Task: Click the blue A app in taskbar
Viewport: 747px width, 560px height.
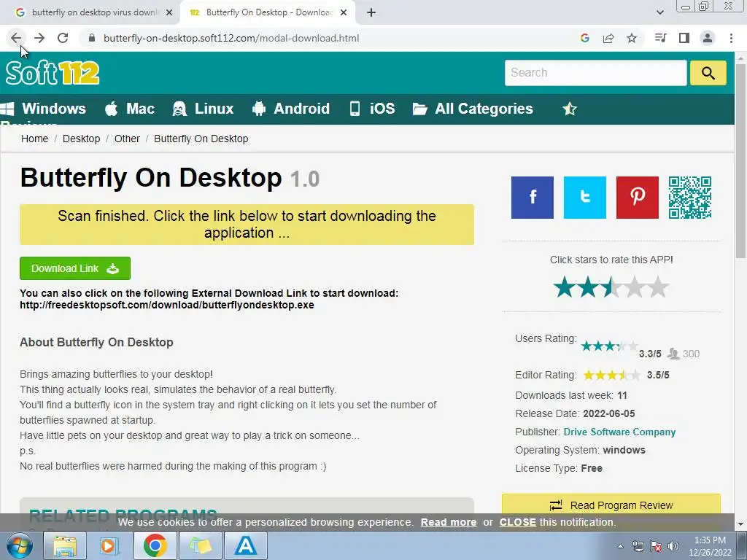Action: pyautogui.click(x=245, y=545)
